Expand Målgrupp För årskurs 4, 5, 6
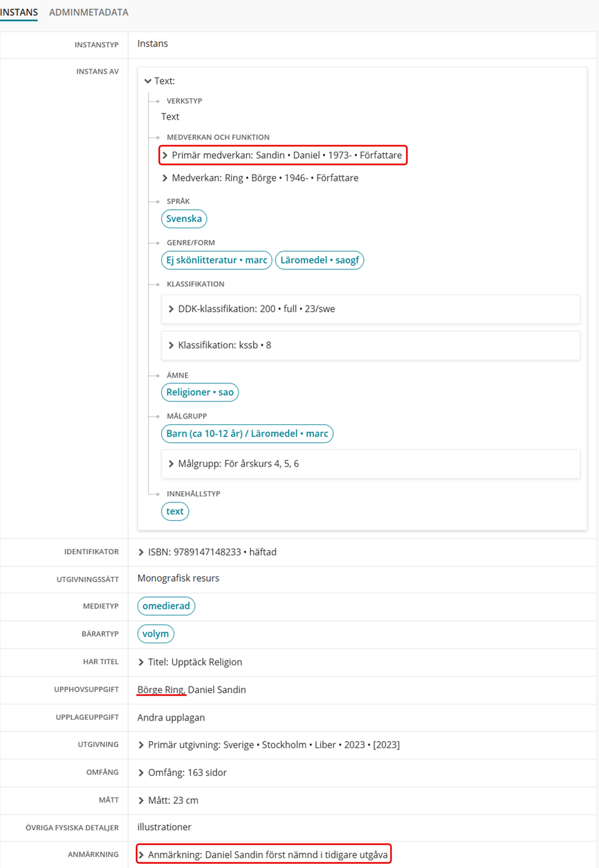599x868 pixels. (171, 464)
